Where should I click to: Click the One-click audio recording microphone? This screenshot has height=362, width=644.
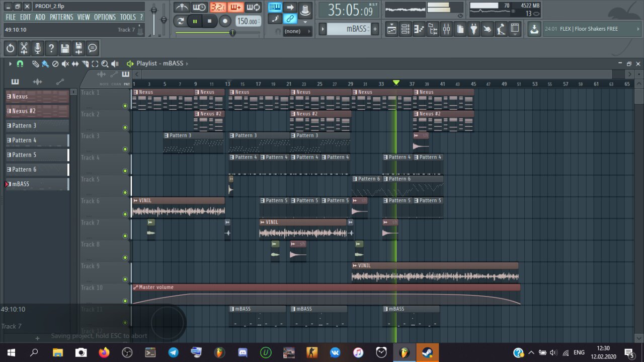pyautogui.click(x=37, y=48)
